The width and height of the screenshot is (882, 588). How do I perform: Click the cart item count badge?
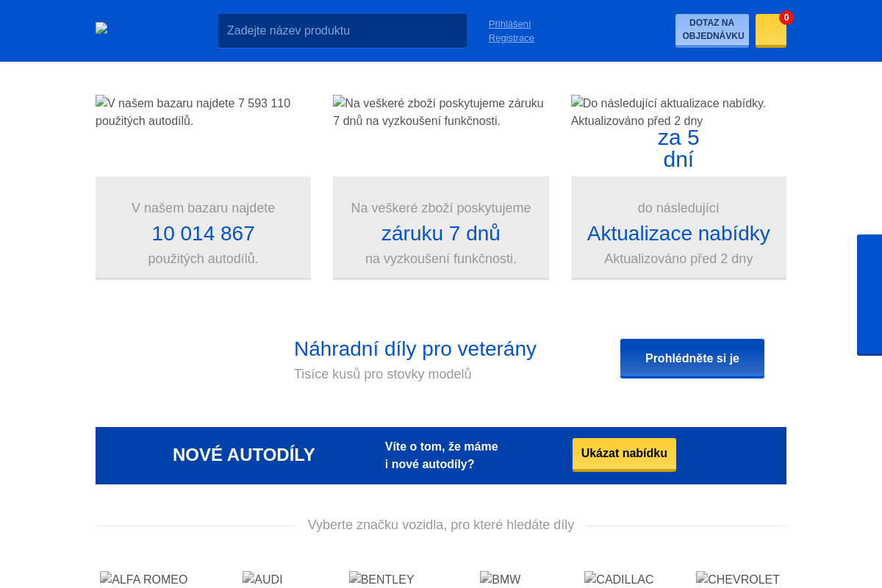(786, 17)
